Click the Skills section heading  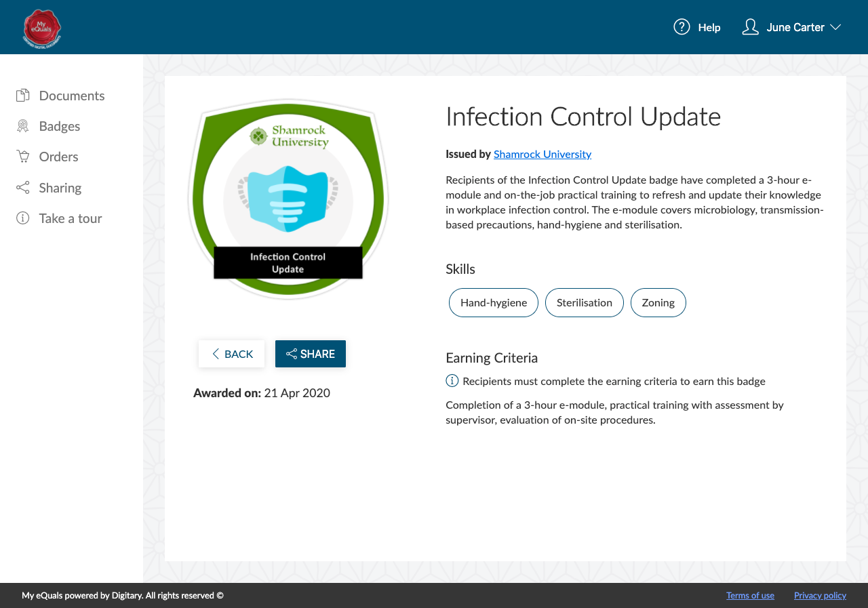coord(460,269)
